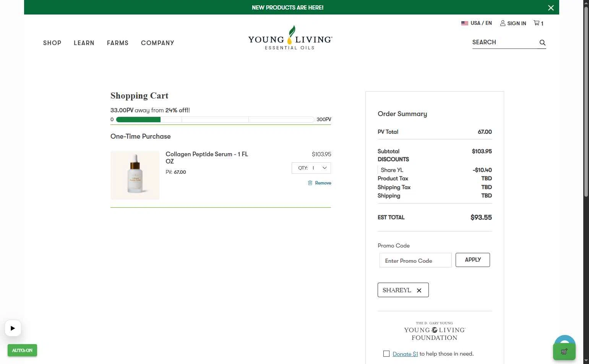The image size is (589, 364).
Task: Click the One-Time Purchase heading
Action: (141, 136)
